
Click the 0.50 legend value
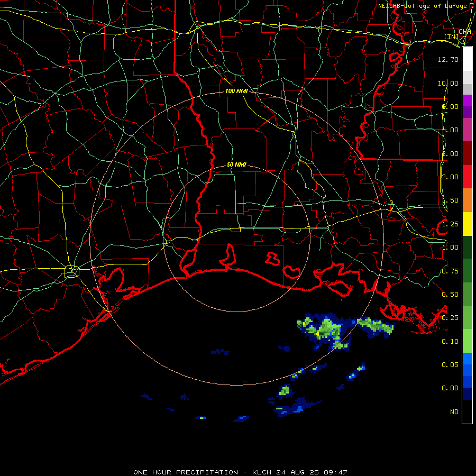point(450,295)
